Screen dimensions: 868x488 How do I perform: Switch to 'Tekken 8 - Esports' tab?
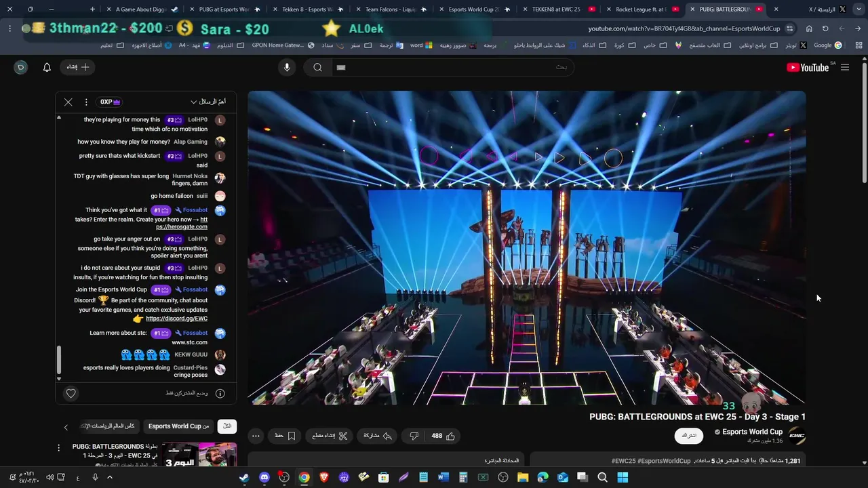coord(308,9)
